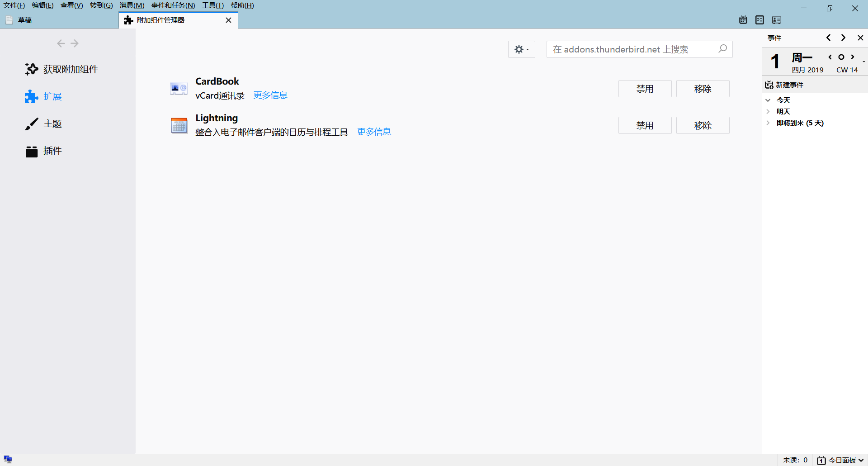This screenshot has width=868, height=466.
Task: Go back with the left arrow
Action: click(x=61, y=43)
